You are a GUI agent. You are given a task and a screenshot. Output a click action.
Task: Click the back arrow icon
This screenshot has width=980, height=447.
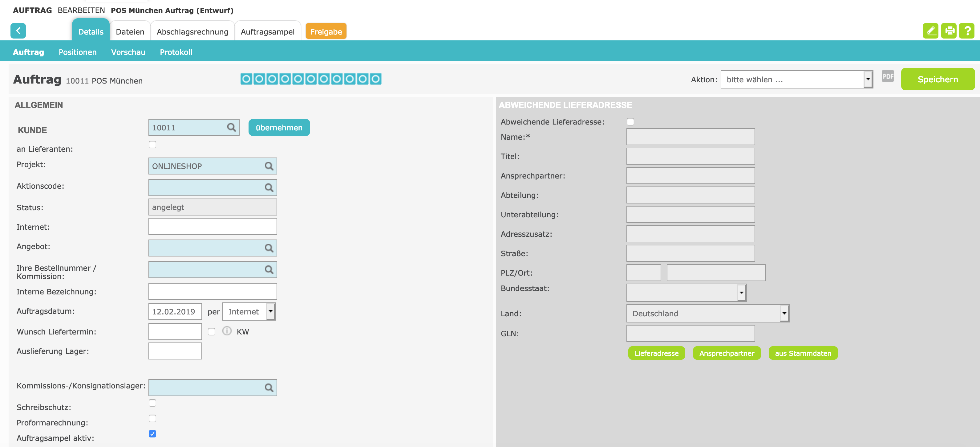18,31
